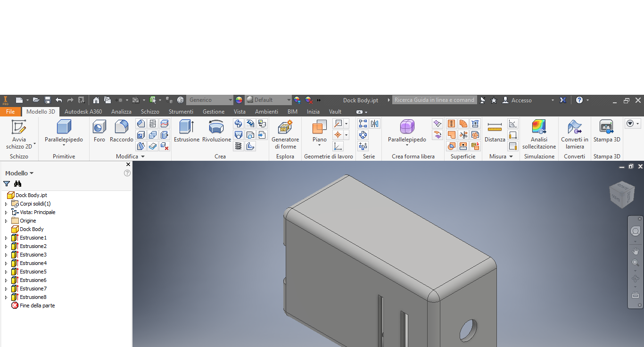This screenshot has width=644, height=347.
Task: Expand the Corpi solidi(1) node
Action: (6, 204)
